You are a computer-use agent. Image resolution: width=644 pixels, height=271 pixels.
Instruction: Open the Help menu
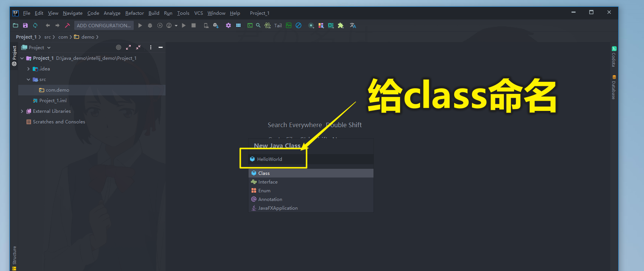(x=235, y=13)
